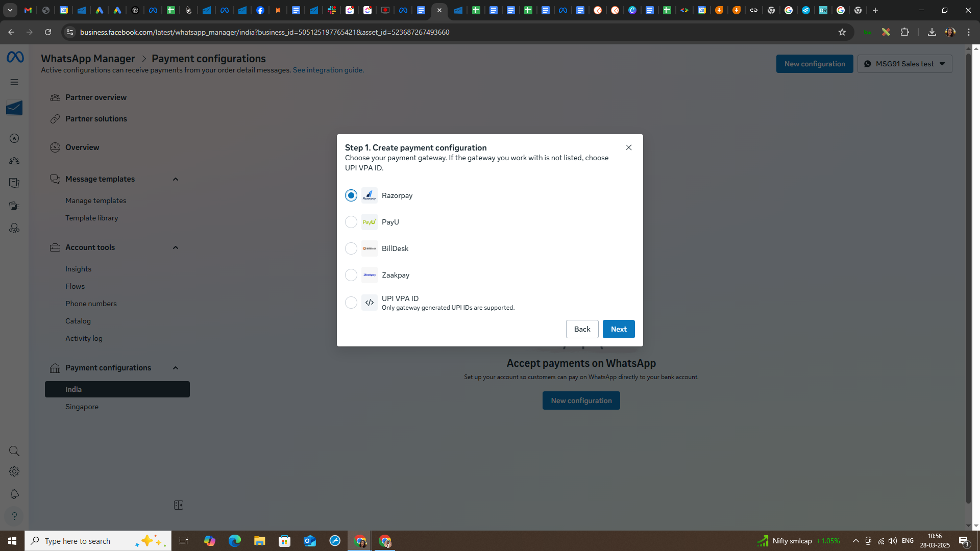Click the Next button in dialog
980x551 pixels.
pyautogui.click(x=618, y=329)
